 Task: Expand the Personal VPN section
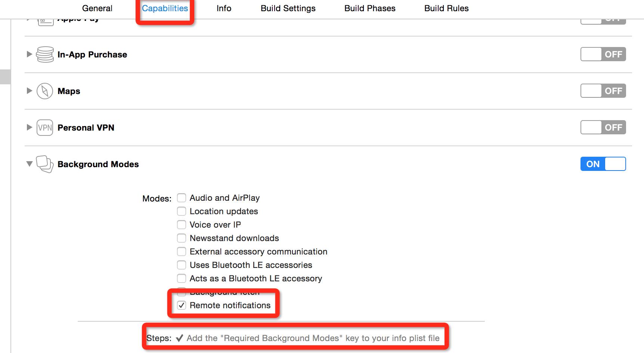click(x=30, y=128)
